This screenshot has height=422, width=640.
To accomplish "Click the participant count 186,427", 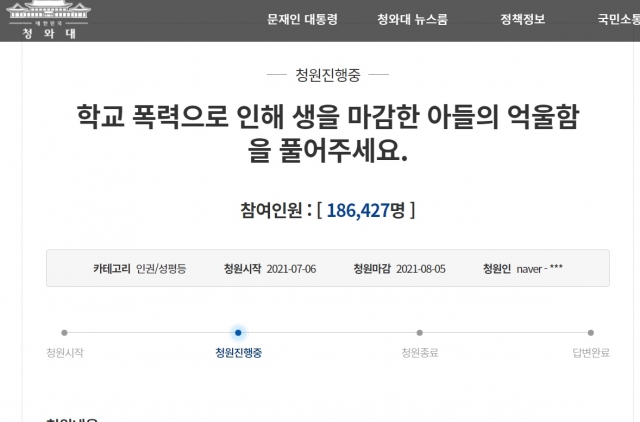I will coord(358,211).
